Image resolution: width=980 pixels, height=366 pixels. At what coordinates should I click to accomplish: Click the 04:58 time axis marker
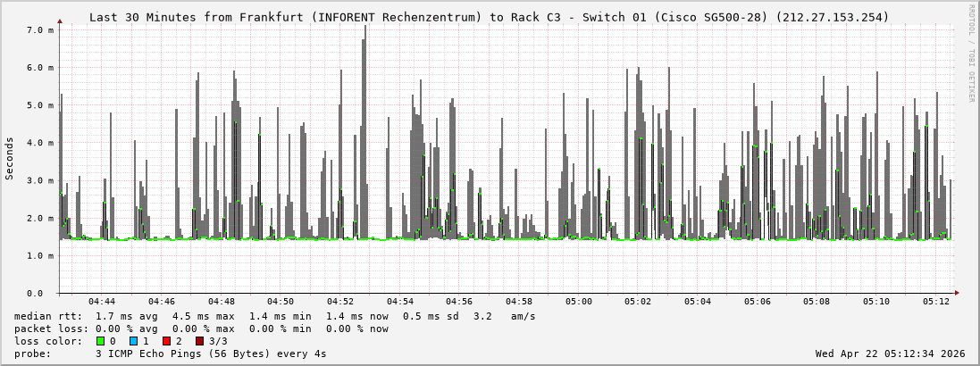519,302
